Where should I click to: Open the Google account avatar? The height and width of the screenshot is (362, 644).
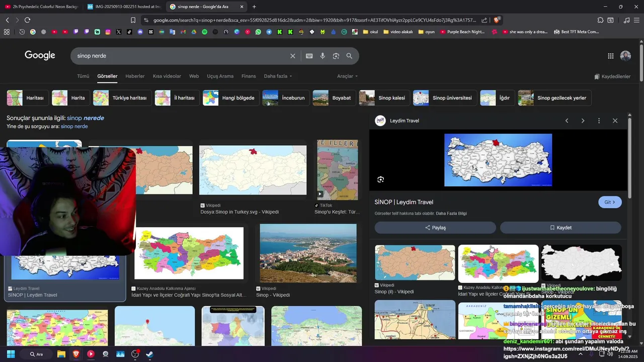(625, 56)
